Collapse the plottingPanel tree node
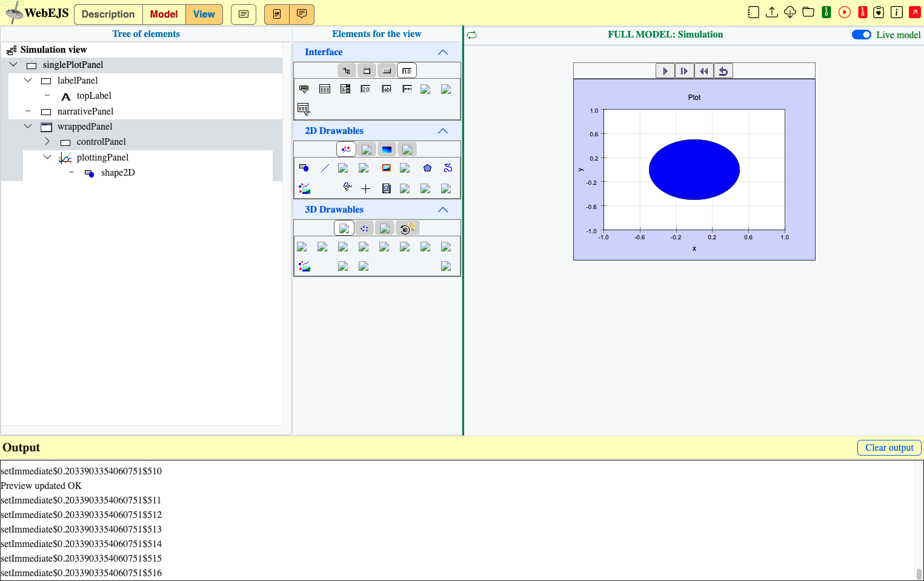 (x=47, y=157)
